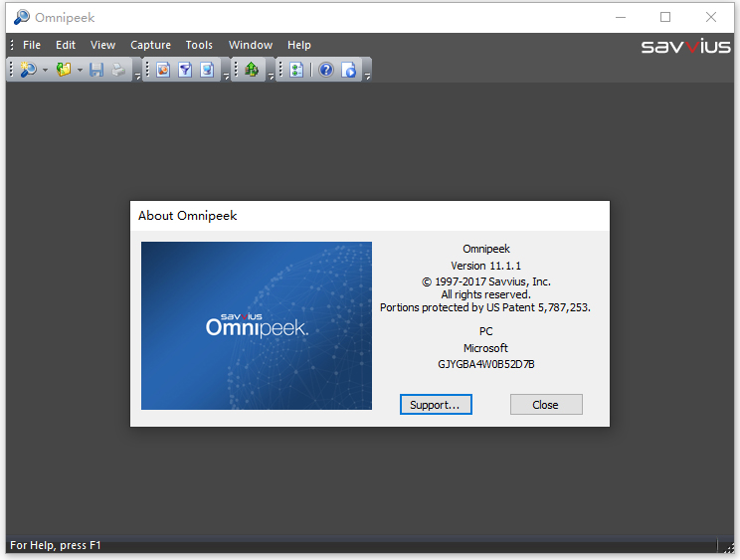
Task: Click the New Capture magnifier icon
Action: tap(28, 70)
